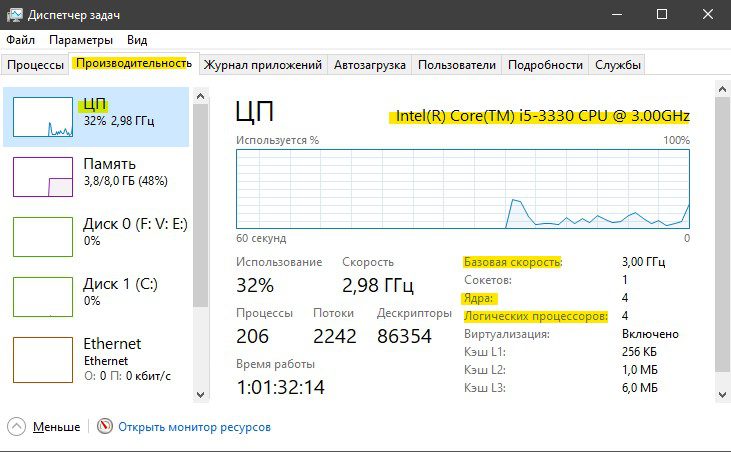Click the Меньше button label
This screenshot has width=731, height=452.
point(56,426)
